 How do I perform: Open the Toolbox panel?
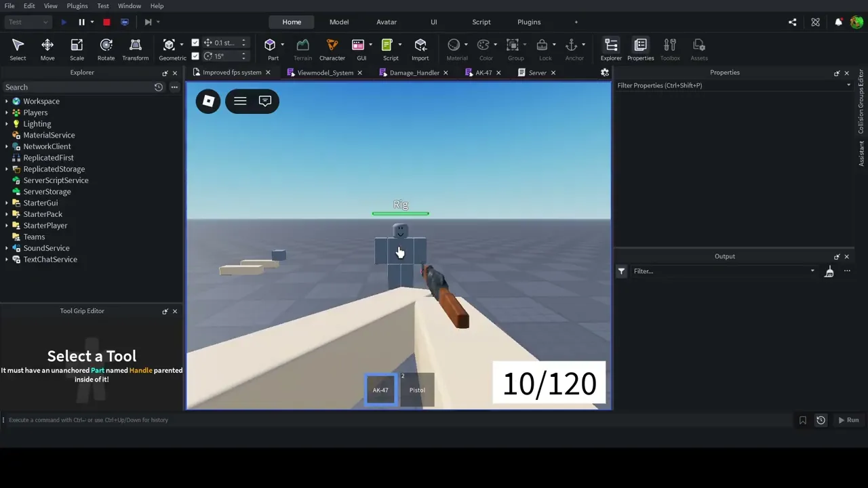tap(670, 49)
